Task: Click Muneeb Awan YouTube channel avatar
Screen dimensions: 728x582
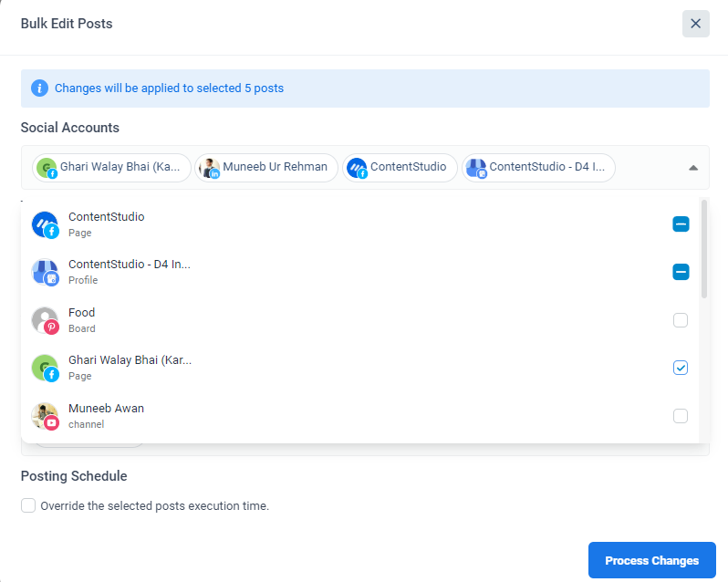Action: tap(45, 416)
